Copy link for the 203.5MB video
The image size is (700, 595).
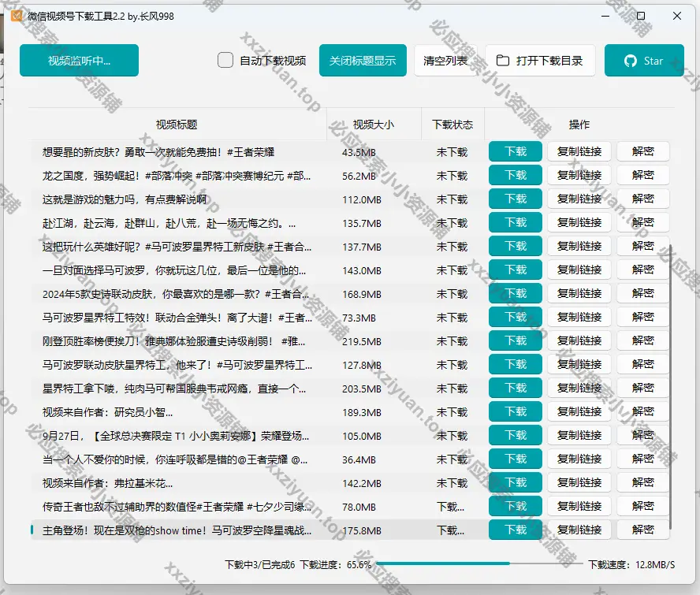pos(579,389)
